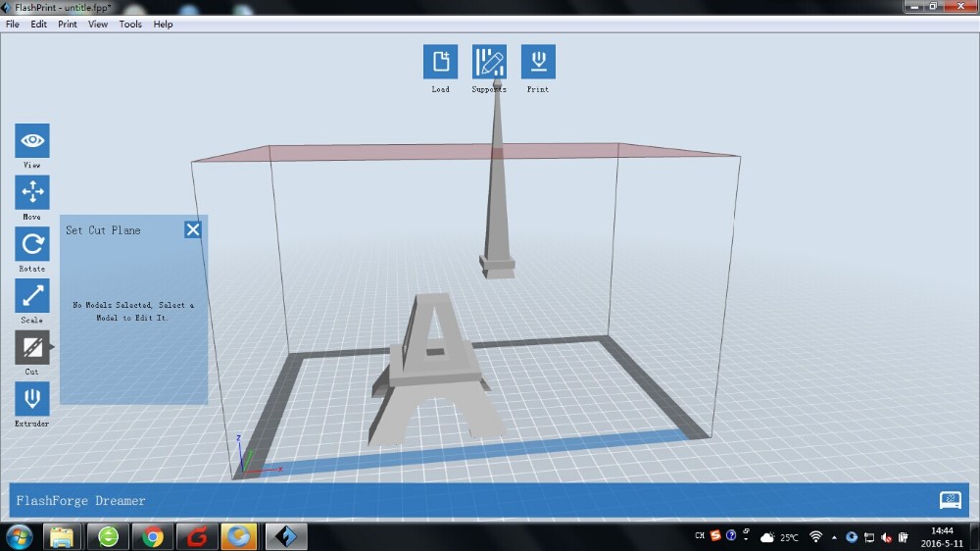This screenshot has width=980, height=551.
Task: Activate the Rotate tool
Action: click(32, 244)
